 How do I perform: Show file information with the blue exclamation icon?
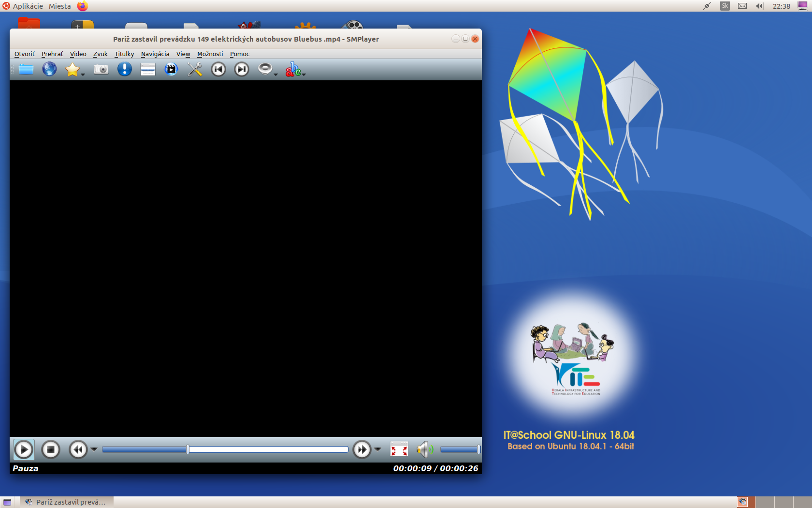click(125, 69)
